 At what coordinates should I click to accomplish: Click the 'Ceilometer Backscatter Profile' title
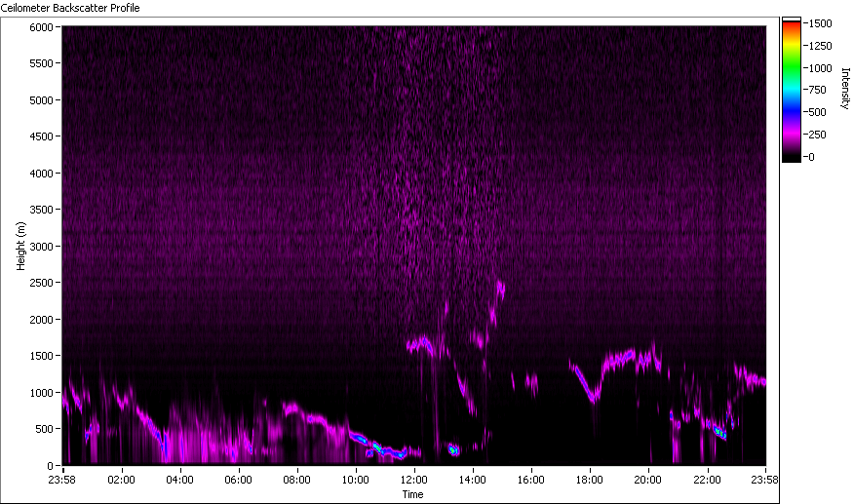tap(70, 8)
